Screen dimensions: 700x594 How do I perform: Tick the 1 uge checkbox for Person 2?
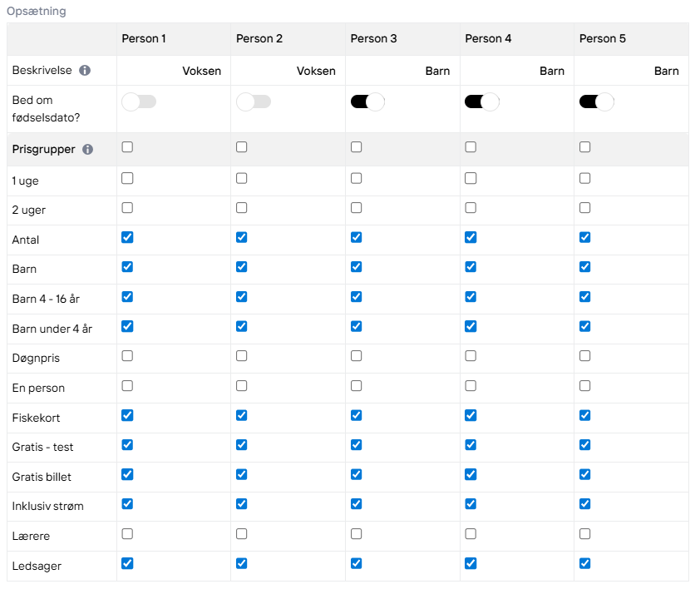(x=242, y=178)
